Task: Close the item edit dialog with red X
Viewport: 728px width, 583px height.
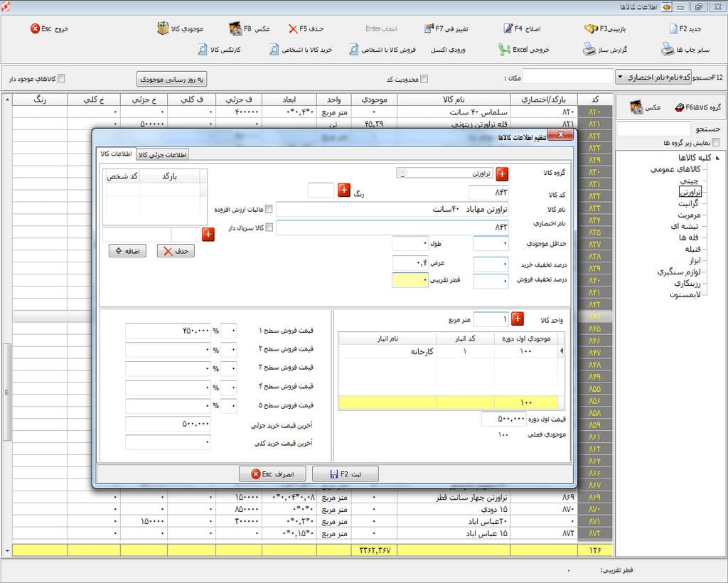Action: pyautogui.click(x=560, y=134)
